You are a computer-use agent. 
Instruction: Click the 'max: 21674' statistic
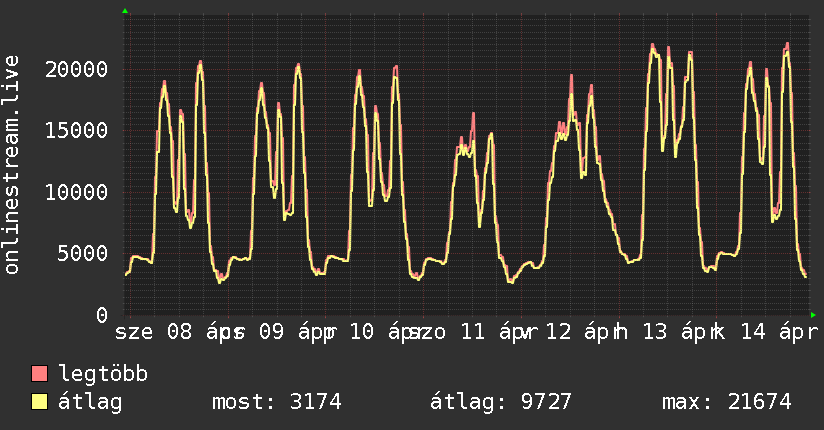[726, 402]
